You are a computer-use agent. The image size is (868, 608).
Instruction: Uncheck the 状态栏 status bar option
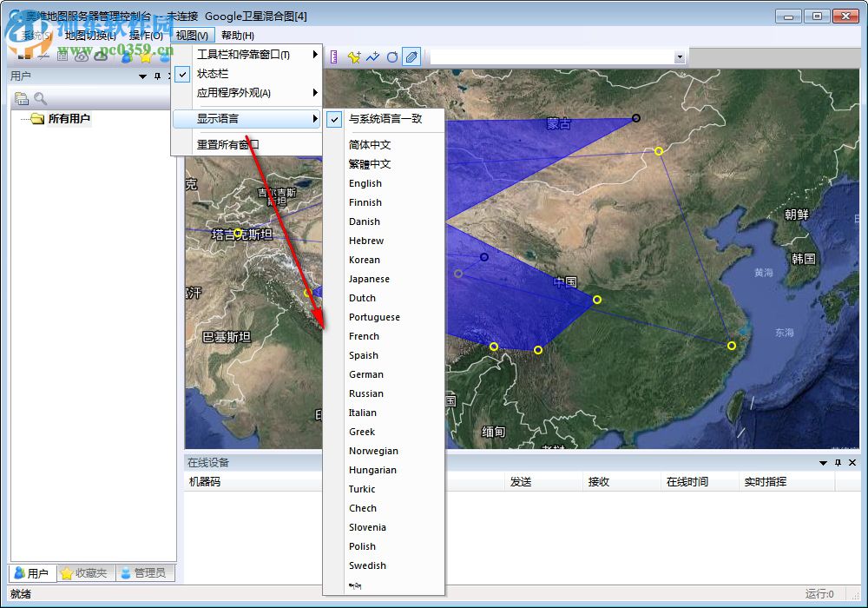pyautogui.click(x=214, y=74)
